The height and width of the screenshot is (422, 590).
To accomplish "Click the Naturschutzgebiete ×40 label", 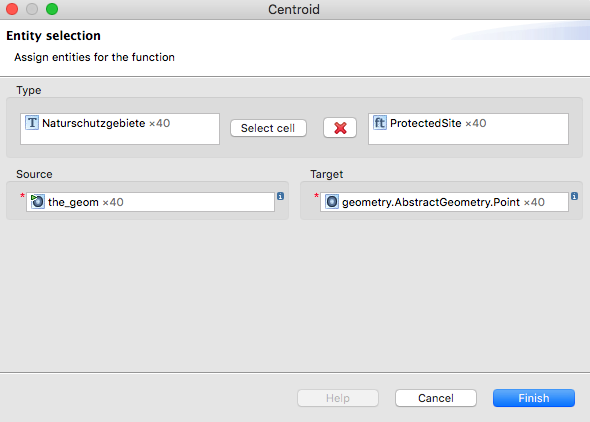I will click(106, 123).
